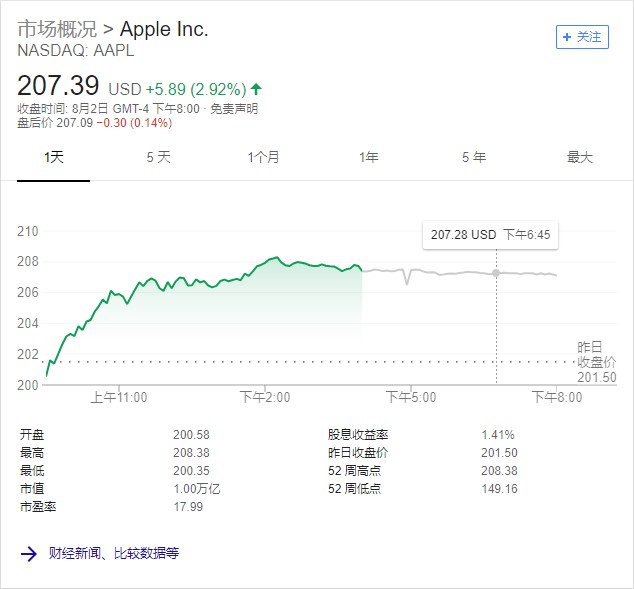Open 财经新闻、比较数据等 link
Image resolution: width=634 pixels, height=589 pixels.
114,553
